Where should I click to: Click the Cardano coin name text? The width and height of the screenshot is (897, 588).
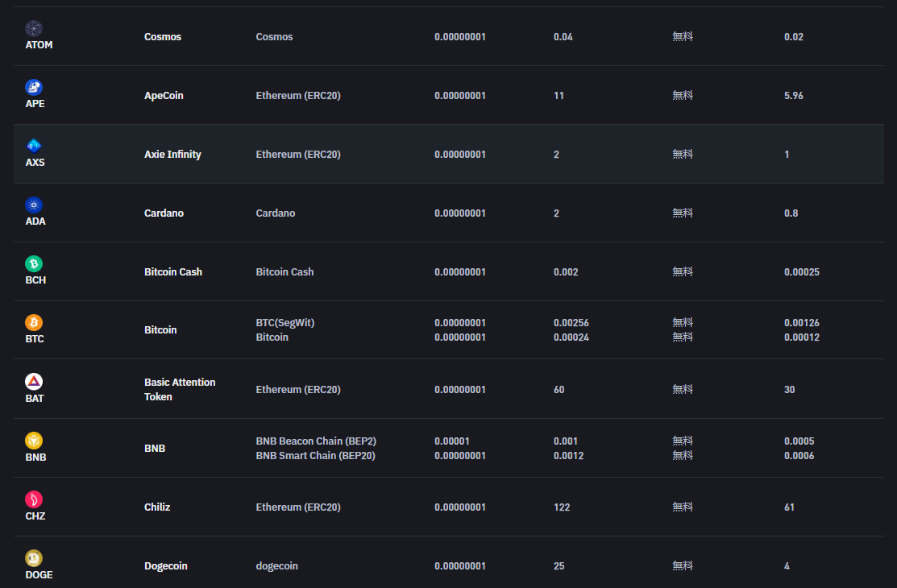coord(164,213)
